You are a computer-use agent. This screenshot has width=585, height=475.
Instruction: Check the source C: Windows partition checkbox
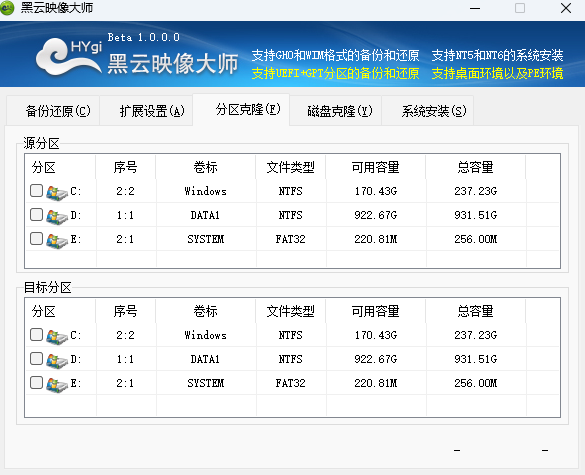(x=36, y=191)
